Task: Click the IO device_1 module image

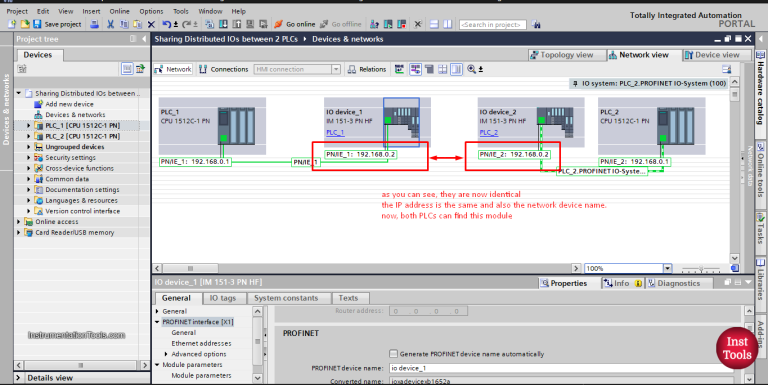Action: [402, 122]
